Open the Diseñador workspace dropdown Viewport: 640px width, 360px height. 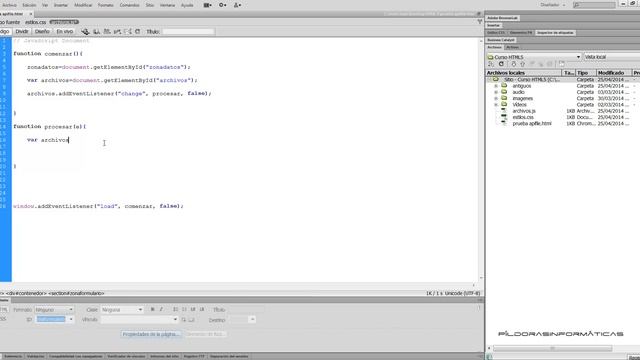click(x=553, y=5)
